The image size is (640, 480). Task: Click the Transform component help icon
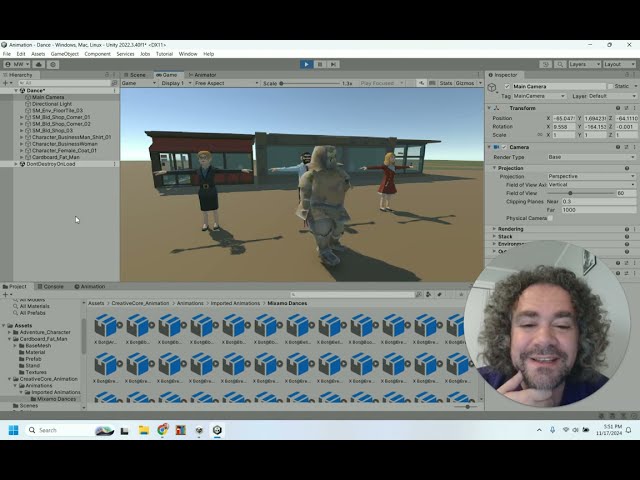[x=618, y=108]
